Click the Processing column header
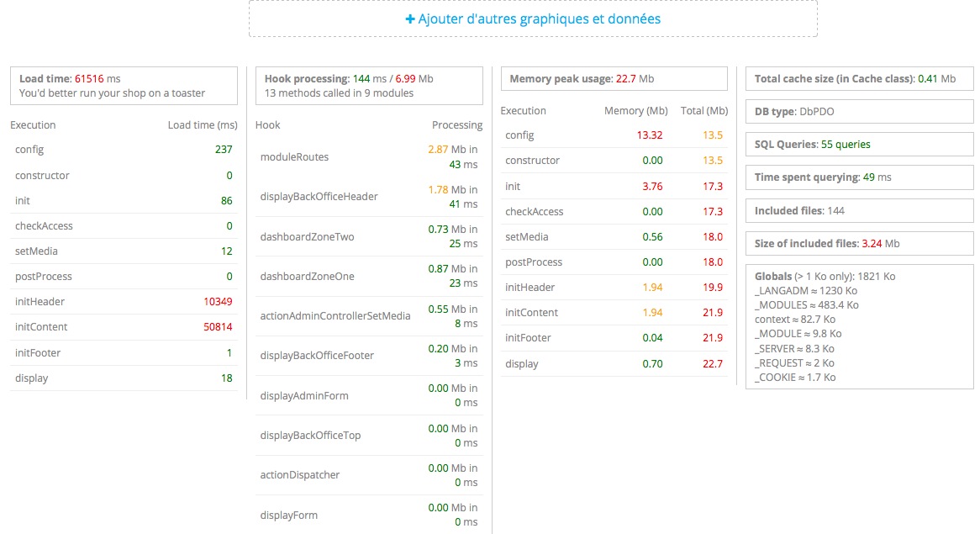 [457, 125]
